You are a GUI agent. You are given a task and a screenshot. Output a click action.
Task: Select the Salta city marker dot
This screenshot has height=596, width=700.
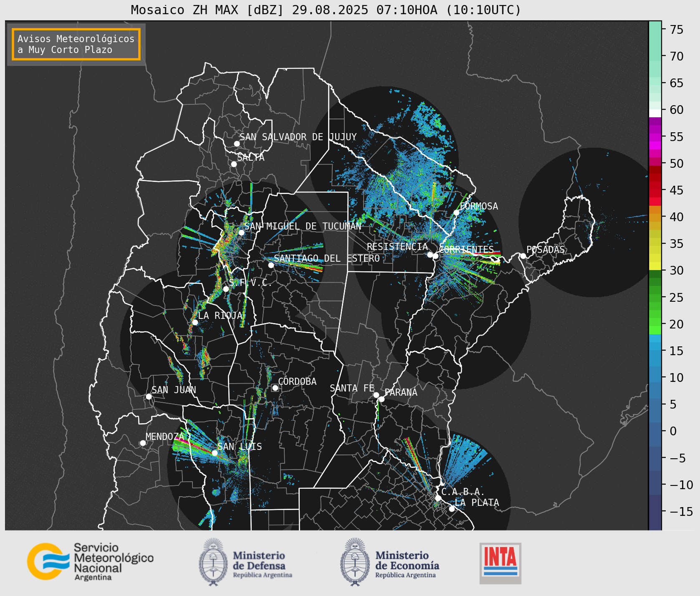tap(234, 164)
